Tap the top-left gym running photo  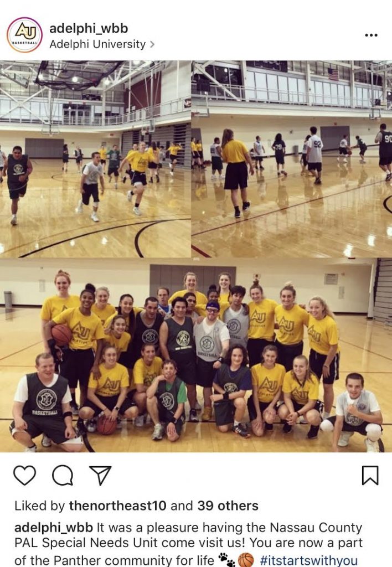click(x=95, y=159)
